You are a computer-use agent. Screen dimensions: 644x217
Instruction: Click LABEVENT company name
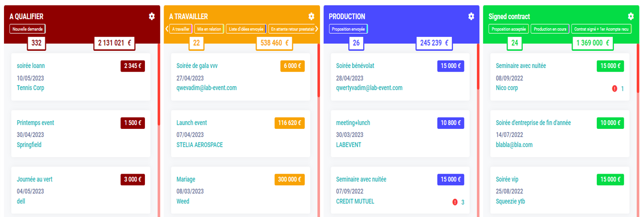click(349, 144)
